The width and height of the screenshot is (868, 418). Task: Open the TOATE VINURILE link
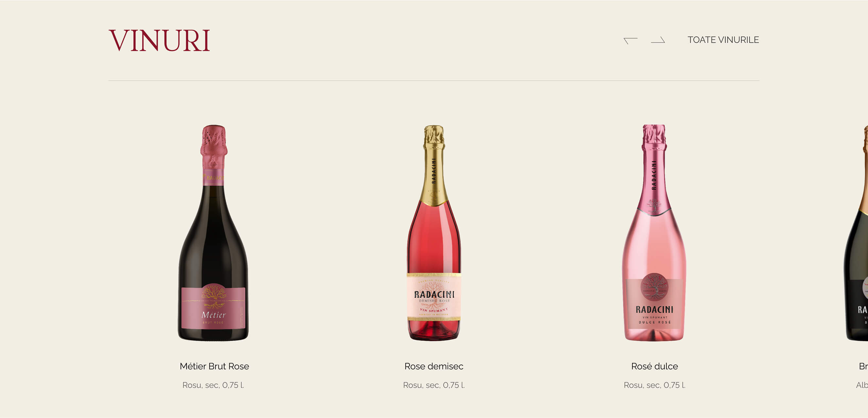[723, 40]
